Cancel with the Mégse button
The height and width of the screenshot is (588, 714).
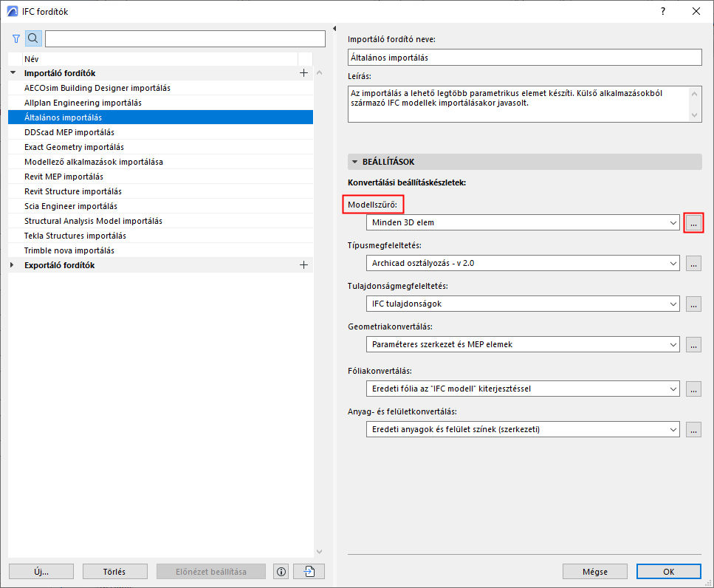point(594,572)
